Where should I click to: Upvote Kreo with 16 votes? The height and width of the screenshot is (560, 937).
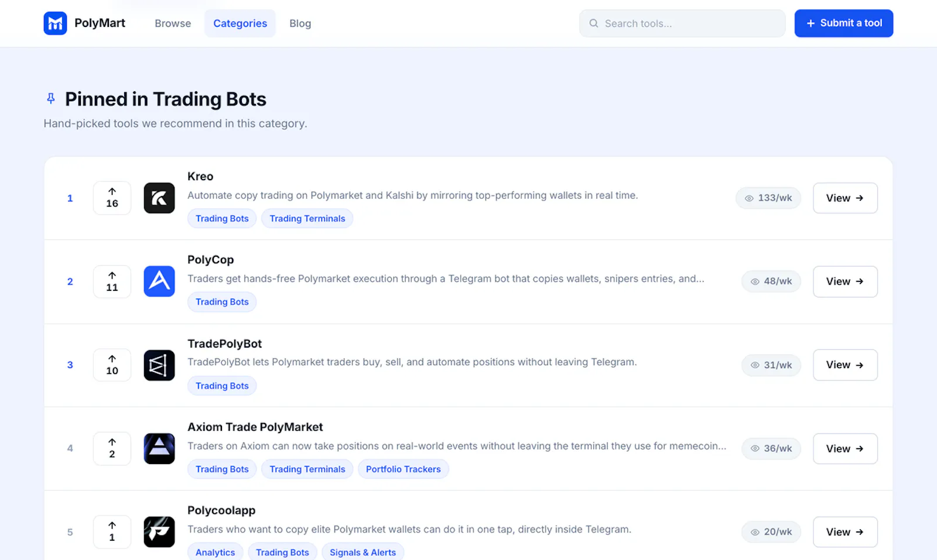pyautogui.click(x=112, y=198)
